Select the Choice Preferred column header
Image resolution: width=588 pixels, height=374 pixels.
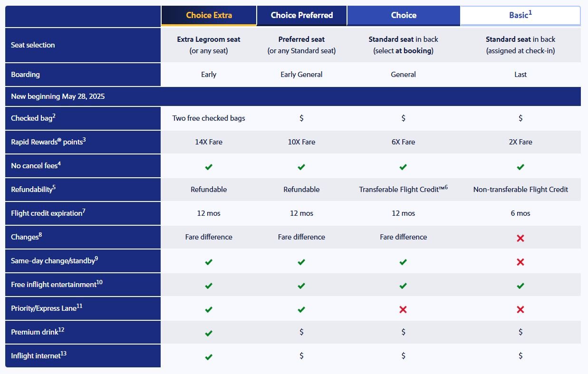301,15
